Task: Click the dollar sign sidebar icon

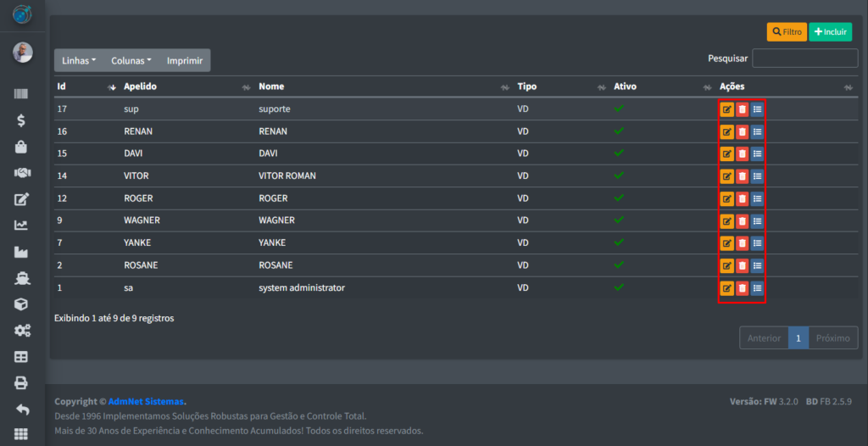Action: coord(22,120)
